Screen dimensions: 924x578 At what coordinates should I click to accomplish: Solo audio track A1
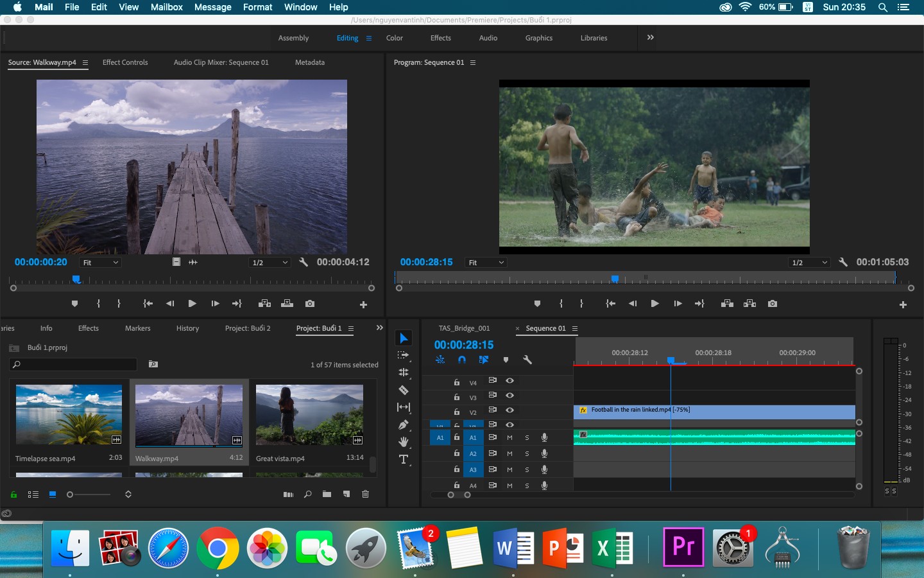(527, 437)
